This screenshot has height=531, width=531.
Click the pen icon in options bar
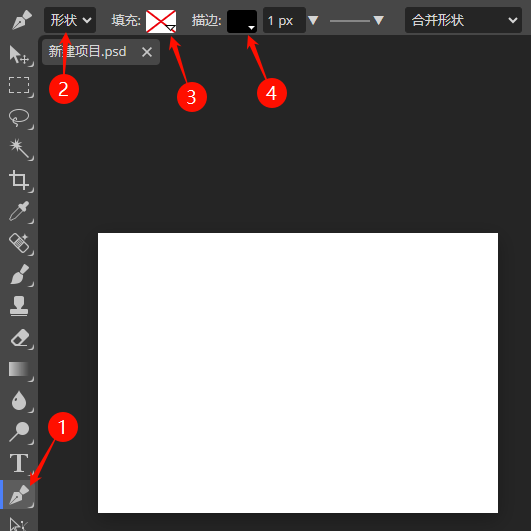pyautogui.click(x=22, y=20)
